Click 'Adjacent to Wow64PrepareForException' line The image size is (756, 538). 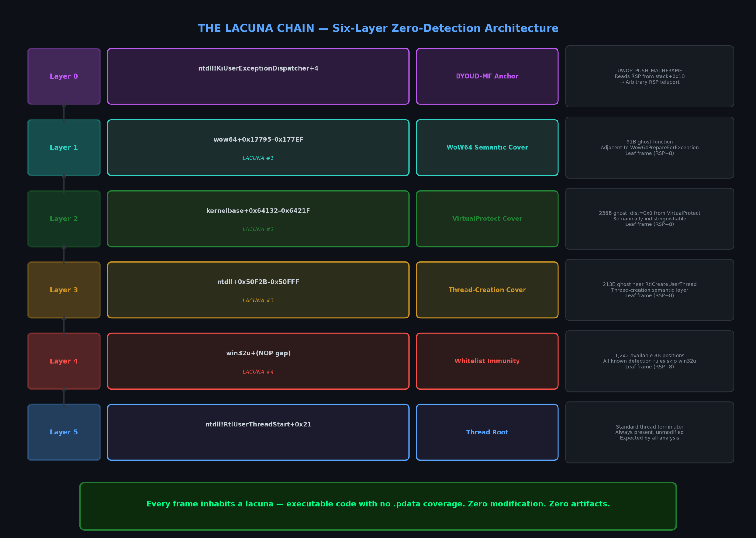tap(650, 148)
